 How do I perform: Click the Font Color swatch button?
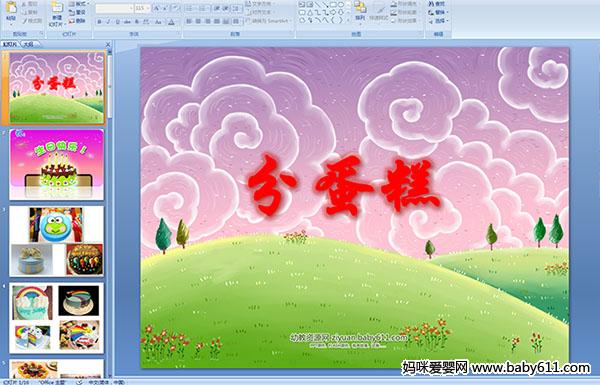[171, 22]
